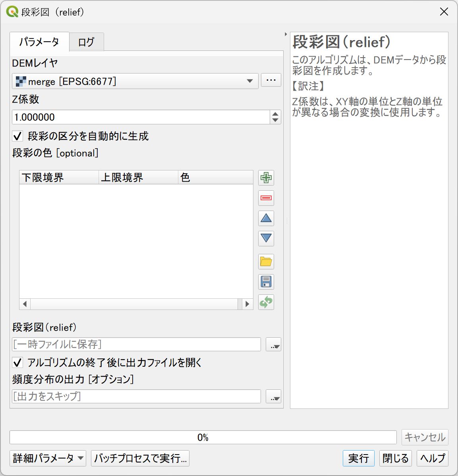Screen dimensions: 458x476
Task: Move relief color row up with blue arrow
Action: point(266,218)
